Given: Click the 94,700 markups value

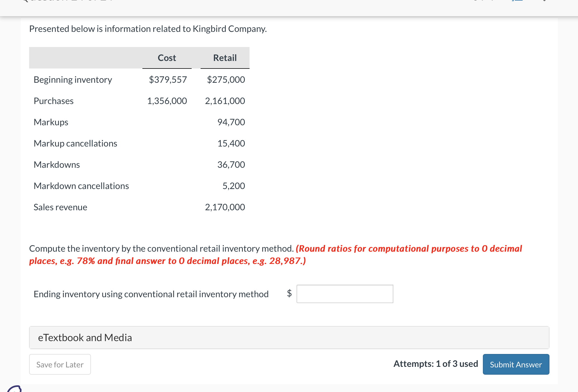Looking at the screenshot, I should pos(231,122).
